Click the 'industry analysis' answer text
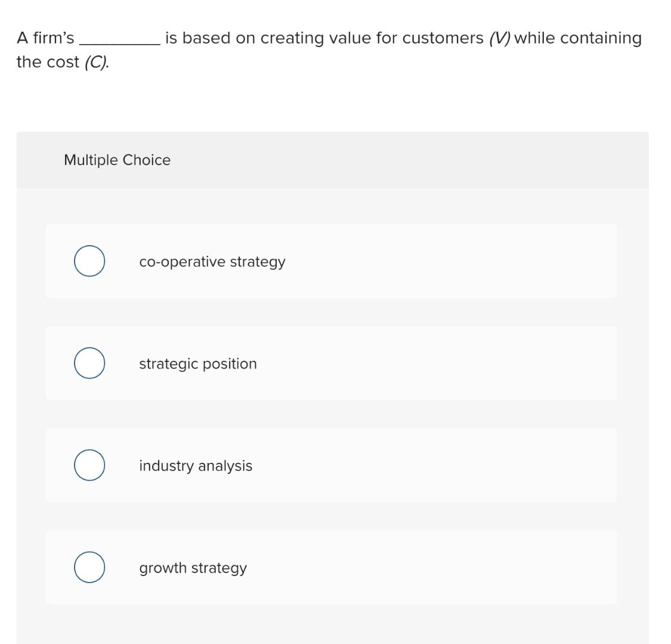The height and width of the screenshot is (644, 671). point(196,466)
